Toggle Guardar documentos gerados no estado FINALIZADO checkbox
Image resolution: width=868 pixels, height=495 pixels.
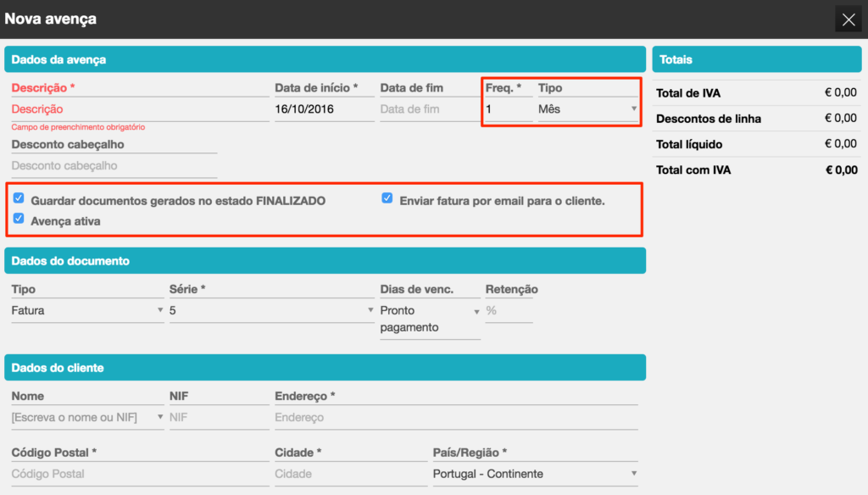click(x=19, y=198)
